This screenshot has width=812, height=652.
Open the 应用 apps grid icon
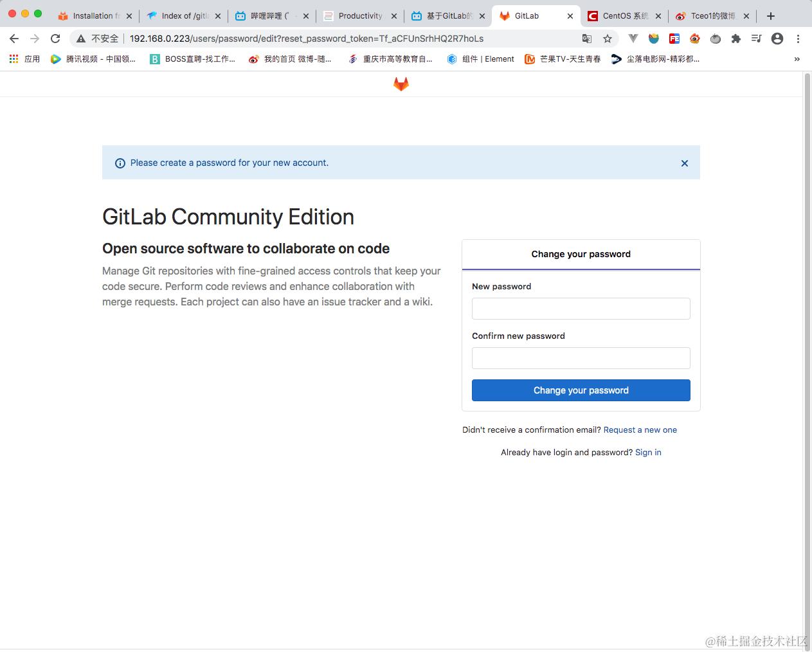pos(14,59)
